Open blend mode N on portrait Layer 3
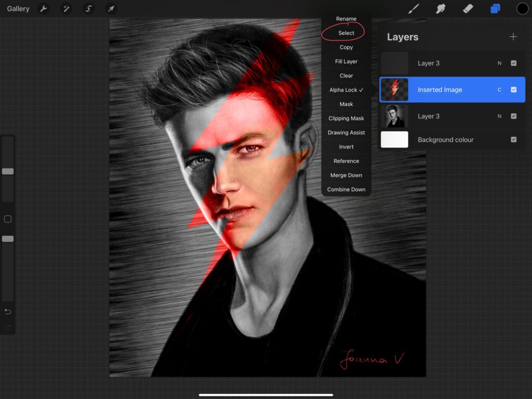The width and height of the screenshot is (532, 399). tap(499, 116)
